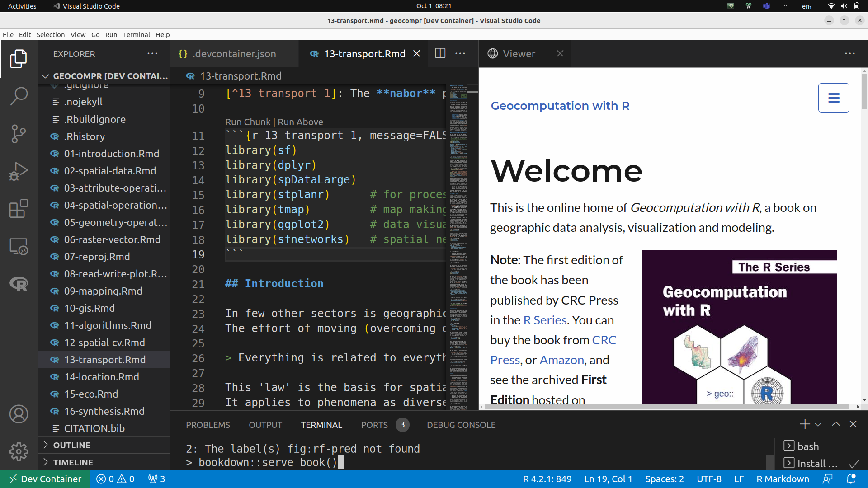
Task: Close the Viewer tab
Action: [x=560, y=53]
